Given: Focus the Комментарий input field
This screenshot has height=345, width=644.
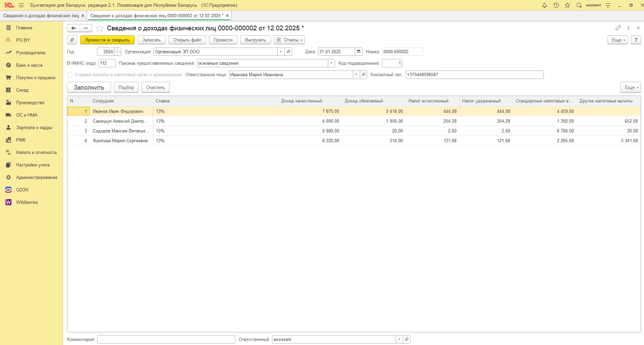Looking at the screenshot, I should click(166, 339).
